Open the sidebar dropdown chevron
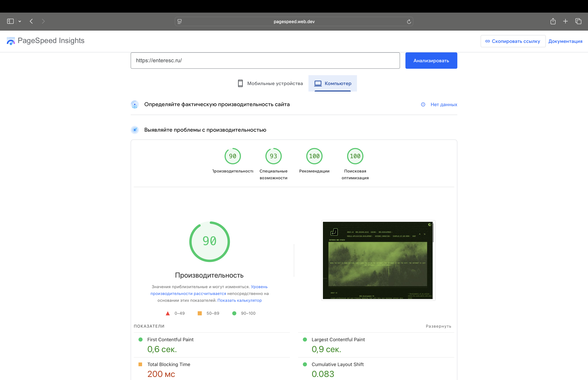 point(20,21)
